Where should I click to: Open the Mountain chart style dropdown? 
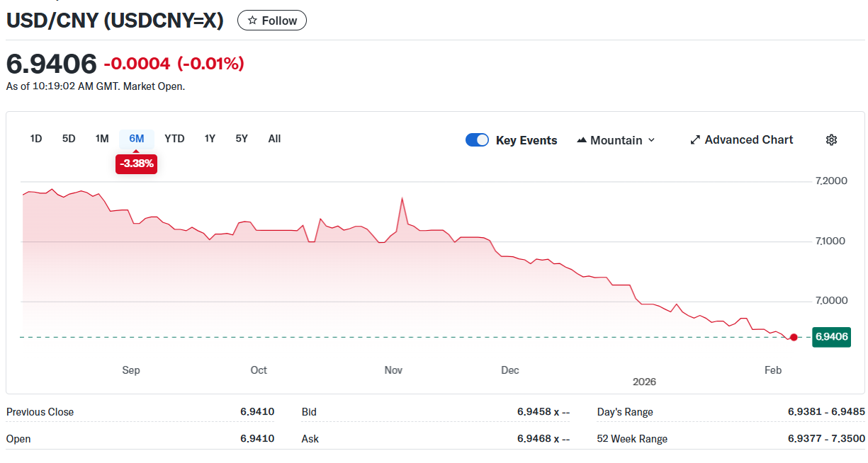click(x=616, y=140)
